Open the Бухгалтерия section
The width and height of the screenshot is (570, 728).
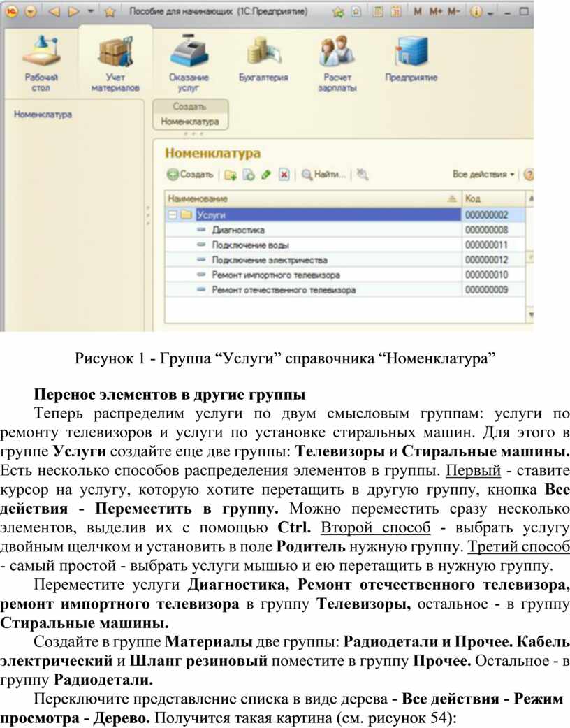click(263, 59)
